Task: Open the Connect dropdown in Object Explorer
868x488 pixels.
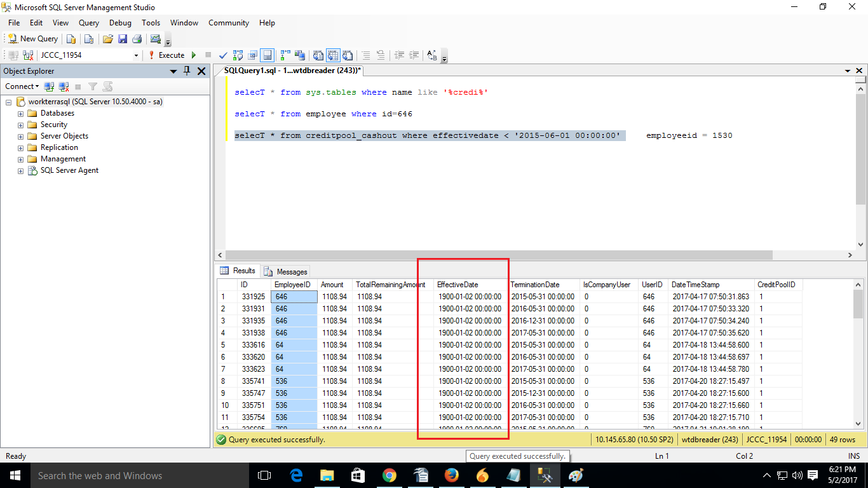Action: (x=22, y=86)
